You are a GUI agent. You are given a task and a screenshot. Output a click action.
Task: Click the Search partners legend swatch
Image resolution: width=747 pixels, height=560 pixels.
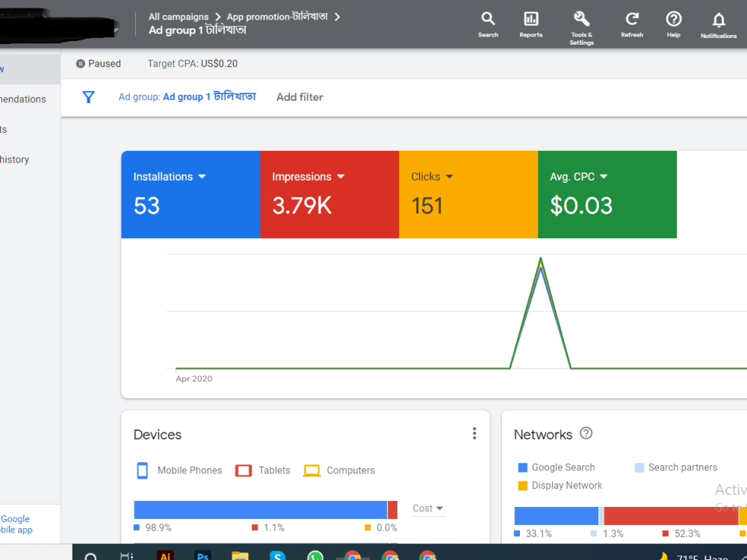point(639,467)
